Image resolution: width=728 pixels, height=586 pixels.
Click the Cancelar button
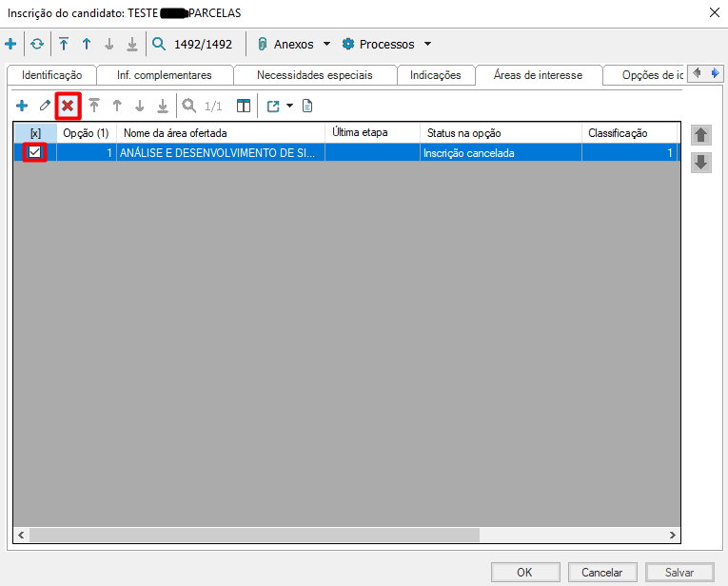coord(601,572)
